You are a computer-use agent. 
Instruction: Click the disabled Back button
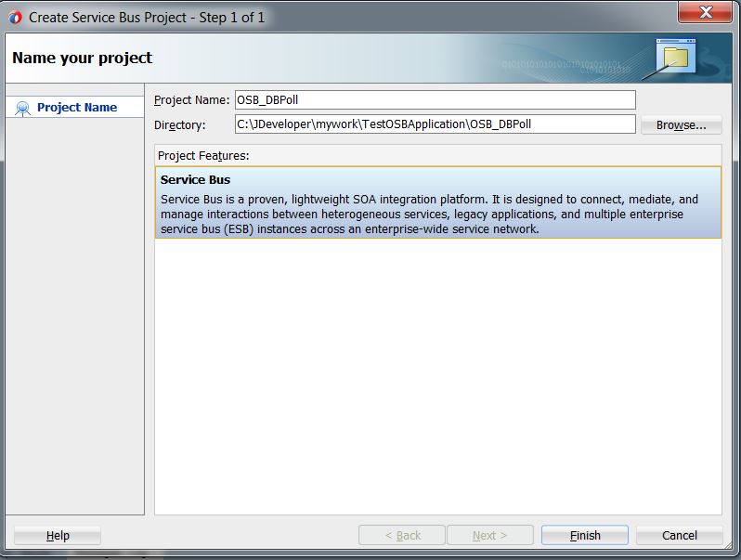click(x=402, y=536)
